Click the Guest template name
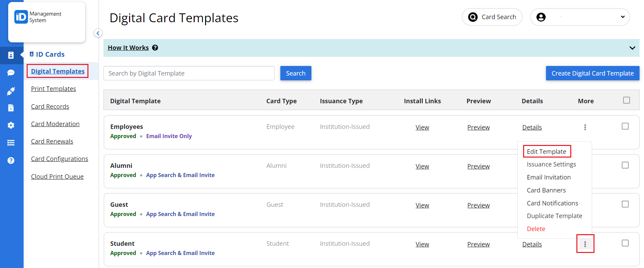644x268 pixels. [119, 205]
